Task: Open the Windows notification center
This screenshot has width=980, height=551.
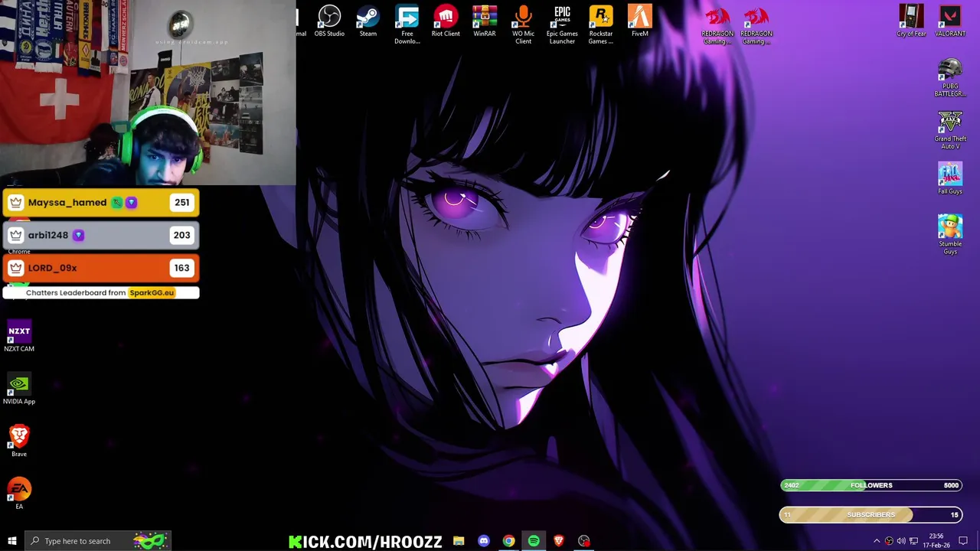Action: 963,541
